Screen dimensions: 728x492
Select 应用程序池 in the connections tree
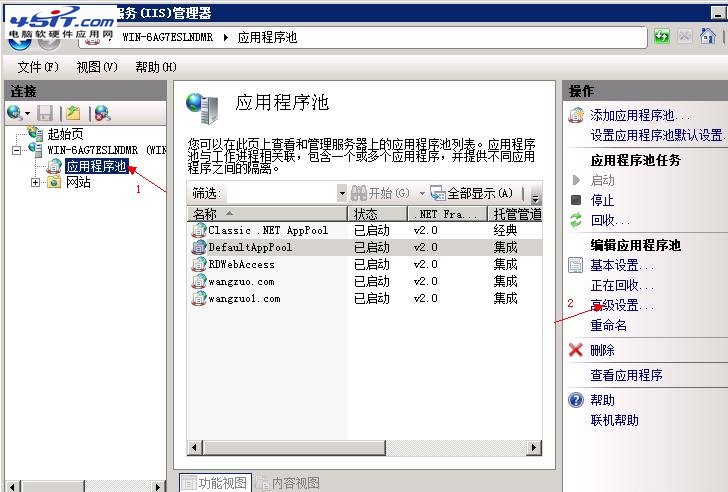[97, 166]
